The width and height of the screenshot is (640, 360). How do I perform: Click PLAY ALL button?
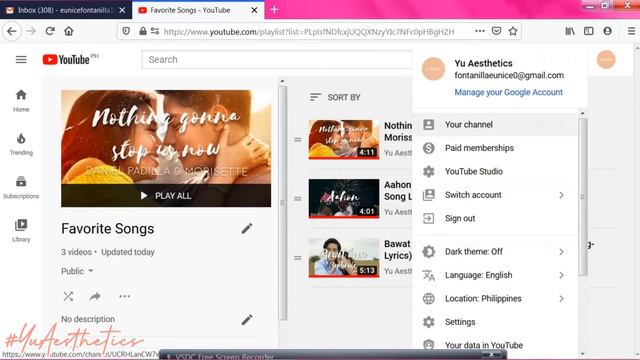pyautogui.click(x=166, y=196)
